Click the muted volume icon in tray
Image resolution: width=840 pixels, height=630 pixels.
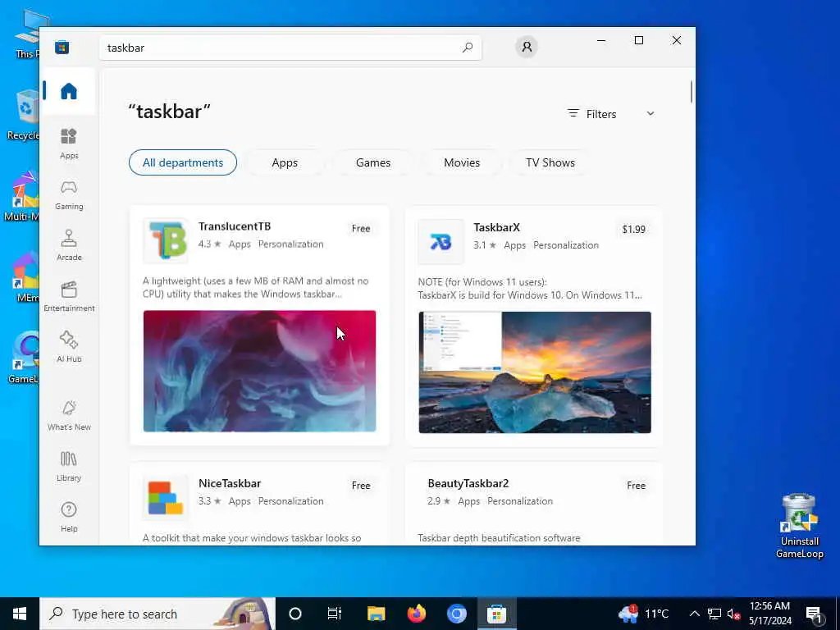click(733, 614)
